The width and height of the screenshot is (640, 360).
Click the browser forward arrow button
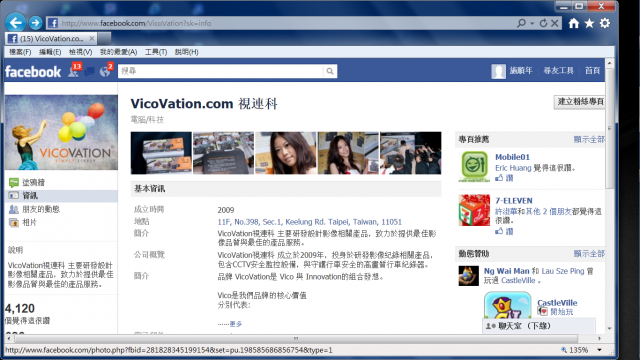point(36,23)
